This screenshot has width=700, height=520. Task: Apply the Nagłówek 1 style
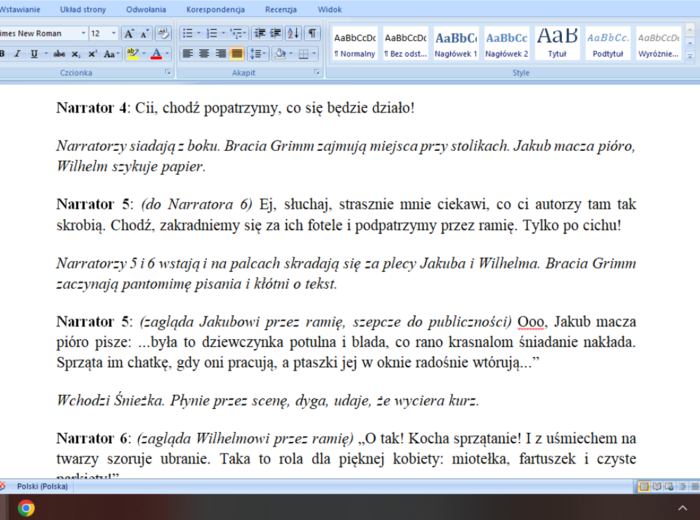pos(456,43)
